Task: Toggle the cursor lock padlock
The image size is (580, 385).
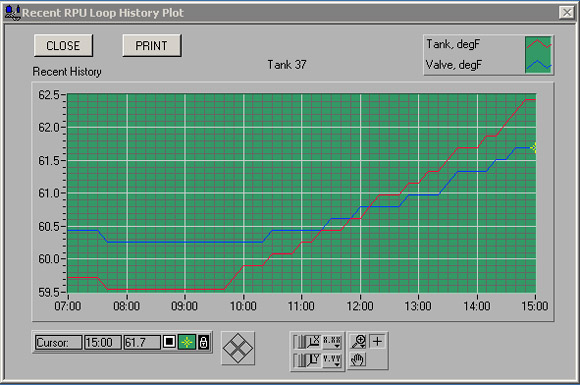Action: pyautogui.click(x=203, y=342)
